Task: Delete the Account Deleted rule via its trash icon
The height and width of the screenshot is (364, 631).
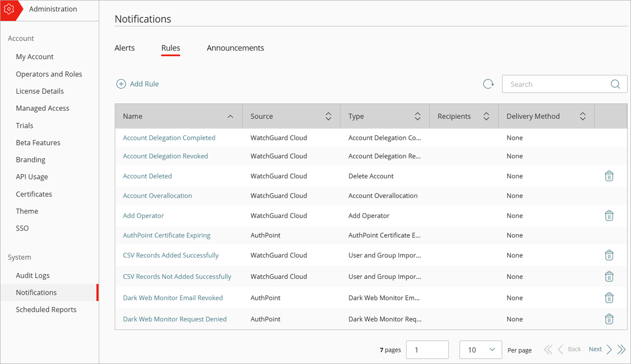Action: [x=609, y=176]
